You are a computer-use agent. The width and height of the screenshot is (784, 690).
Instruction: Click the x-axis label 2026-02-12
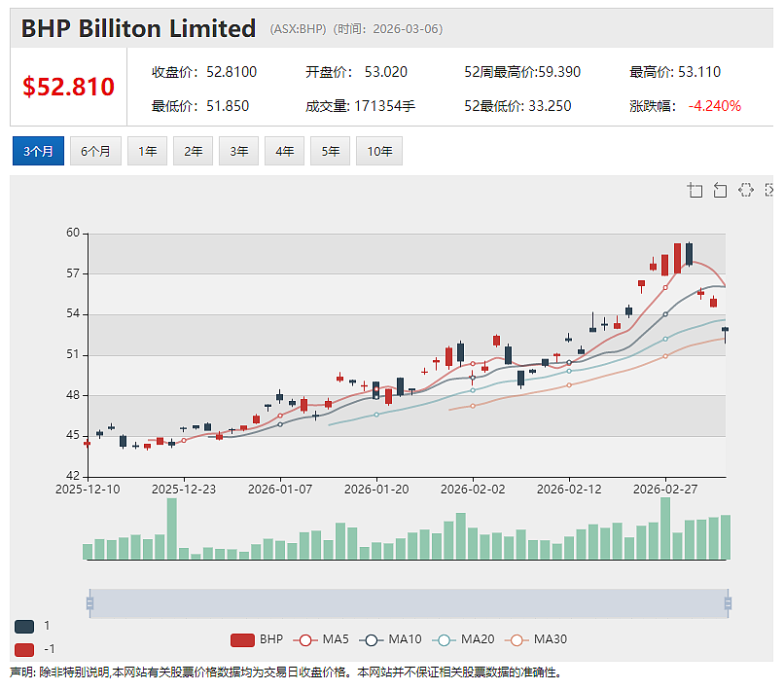click(x=569, y=490)
